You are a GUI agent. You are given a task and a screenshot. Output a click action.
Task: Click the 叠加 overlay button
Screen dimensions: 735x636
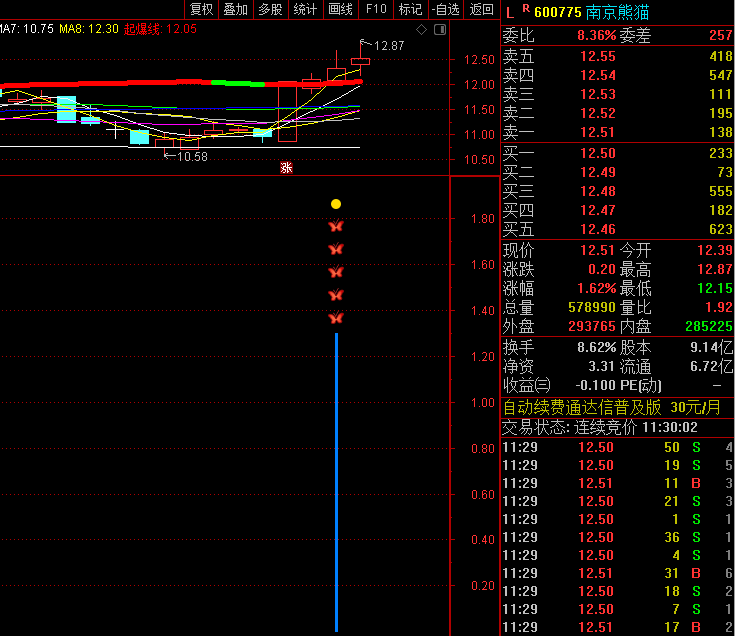(235, 10)
